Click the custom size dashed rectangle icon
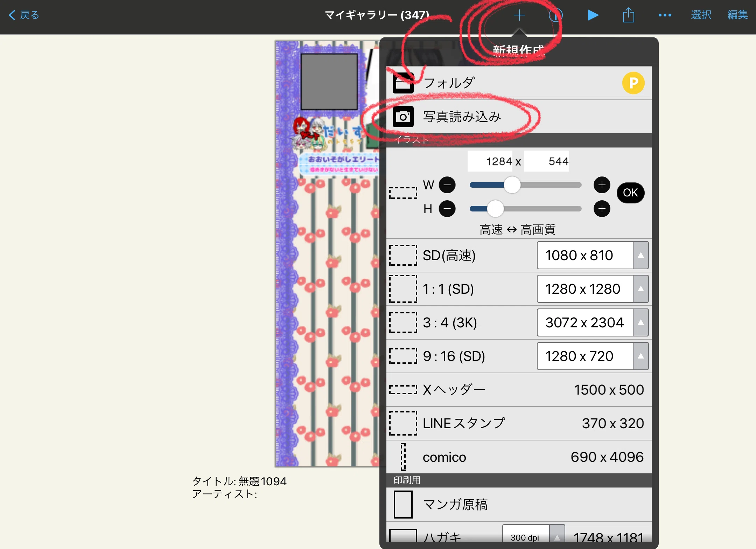 tap(403, 193)
